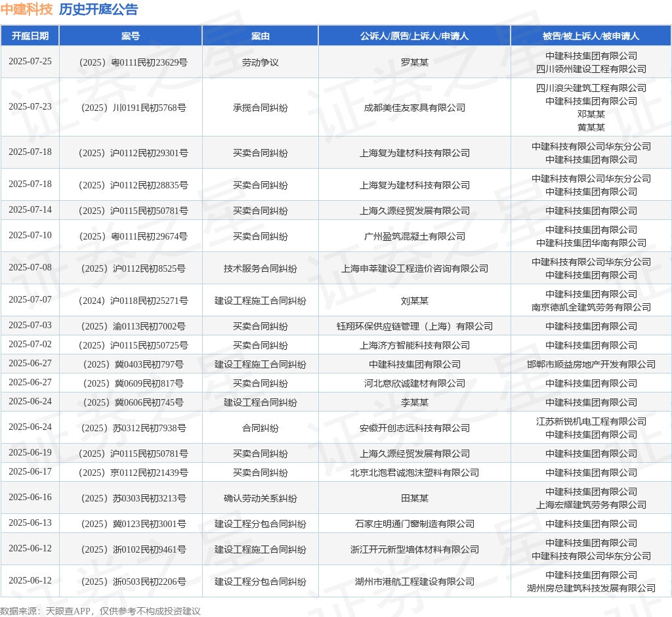The image size is (672, 617).
Task: Click plaintiff 罗某某
Action: [x=415, y=62]
